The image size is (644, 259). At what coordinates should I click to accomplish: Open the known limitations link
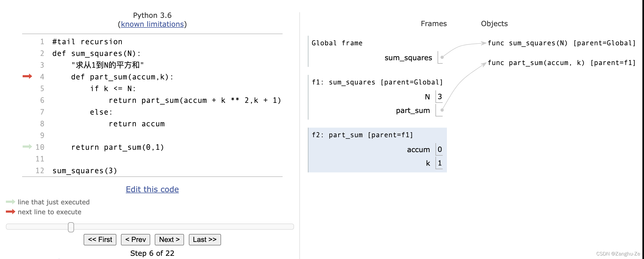tap(152, 24)
